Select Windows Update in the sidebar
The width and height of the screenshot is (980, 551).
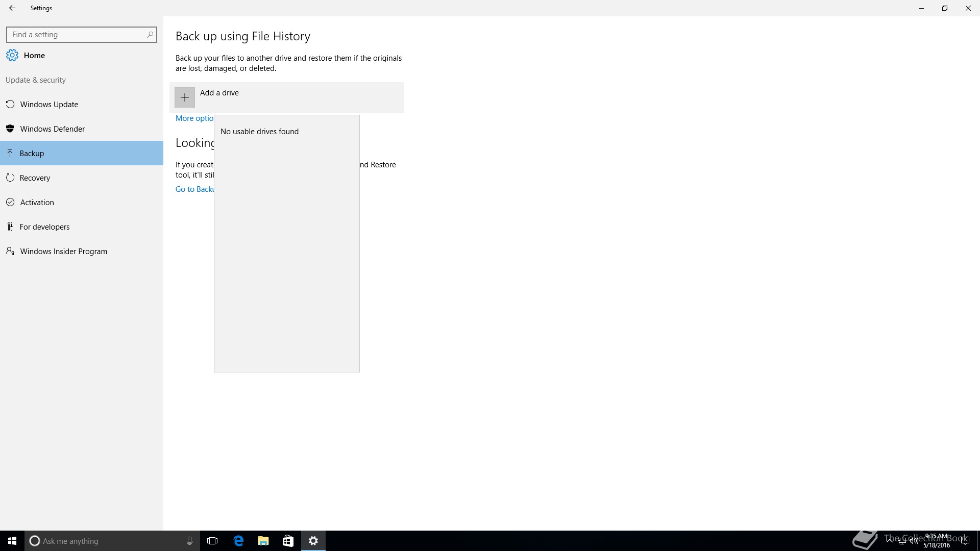[82, 104]
